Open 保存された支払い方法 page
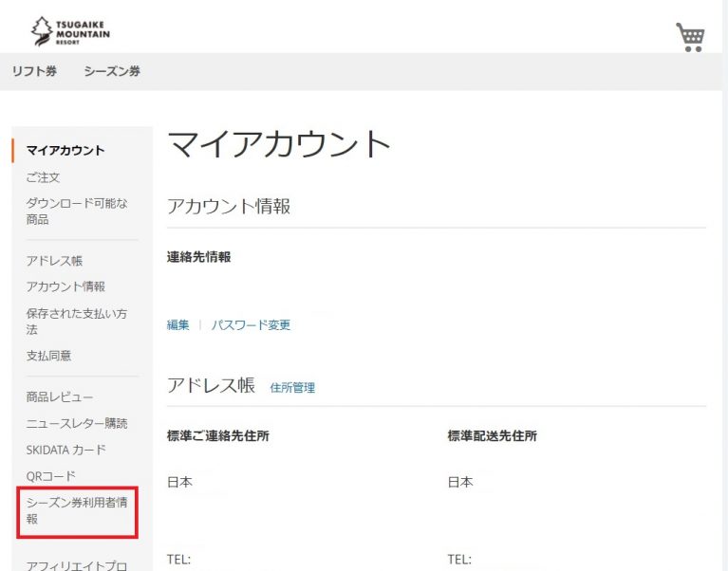Image resolution: width=728 pixels, height=571 pixels. [77, 322]
